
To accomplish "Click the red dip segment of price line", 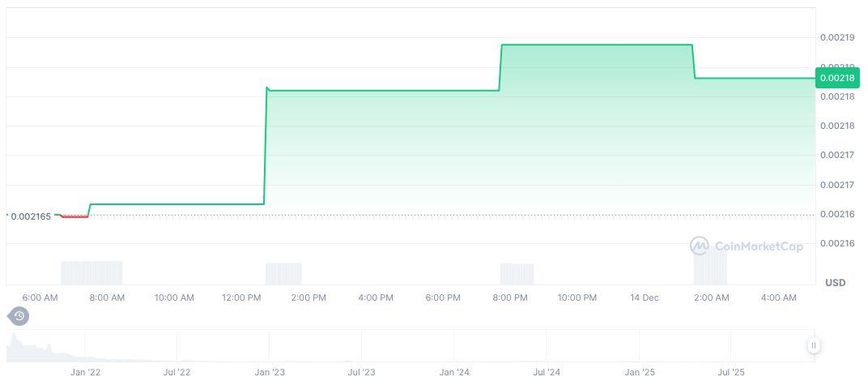I will [x=74, y=216].
